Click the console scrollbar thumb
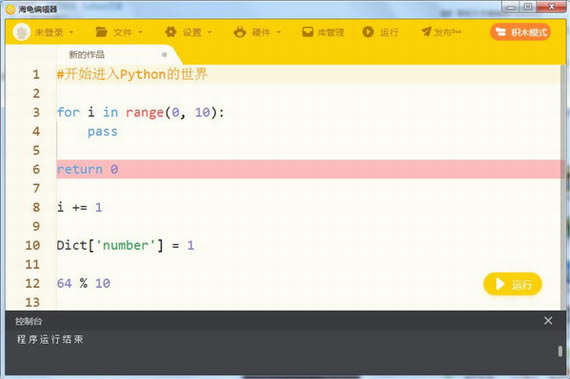 [x=560, y=351]
